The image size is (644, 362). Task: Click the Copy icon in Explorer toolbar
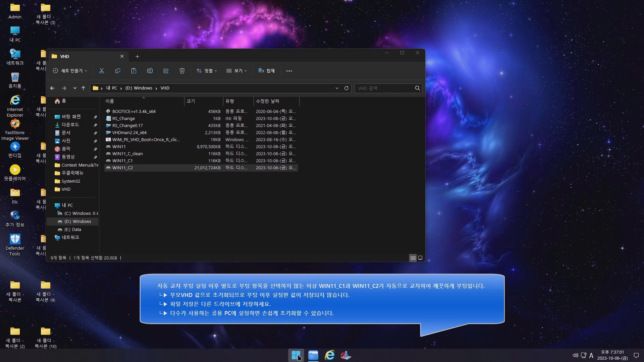click(118, 71)
